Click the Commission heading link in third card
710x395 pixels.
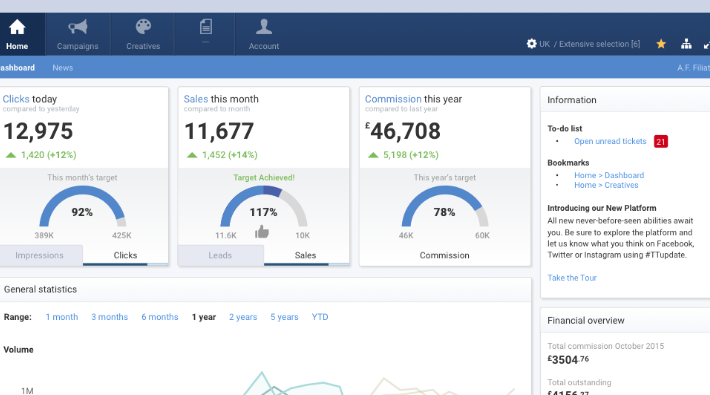pyautogui.click(x=393, y=99)
